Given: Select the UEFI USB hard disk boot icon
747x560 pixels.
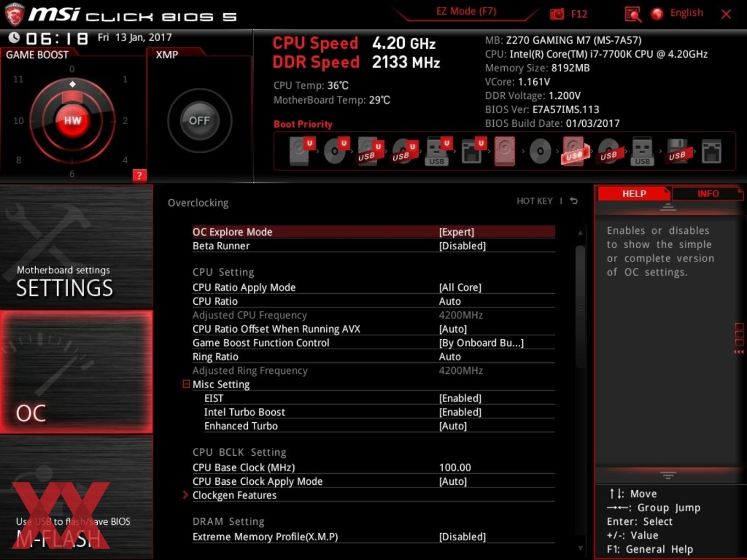Looking at the screenshot, I should point(369,151).
